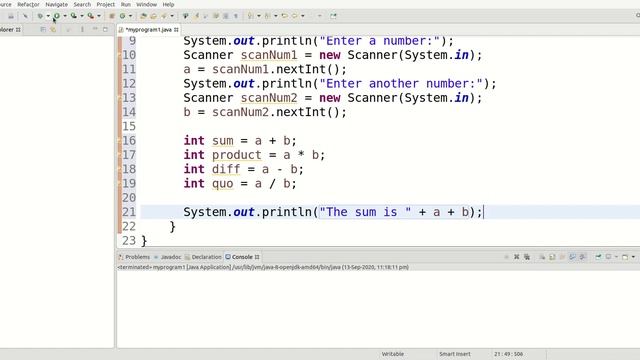Click line number 21 in editor gutter
The height and width of the screenshot is (360, 640).
point(129,212)
